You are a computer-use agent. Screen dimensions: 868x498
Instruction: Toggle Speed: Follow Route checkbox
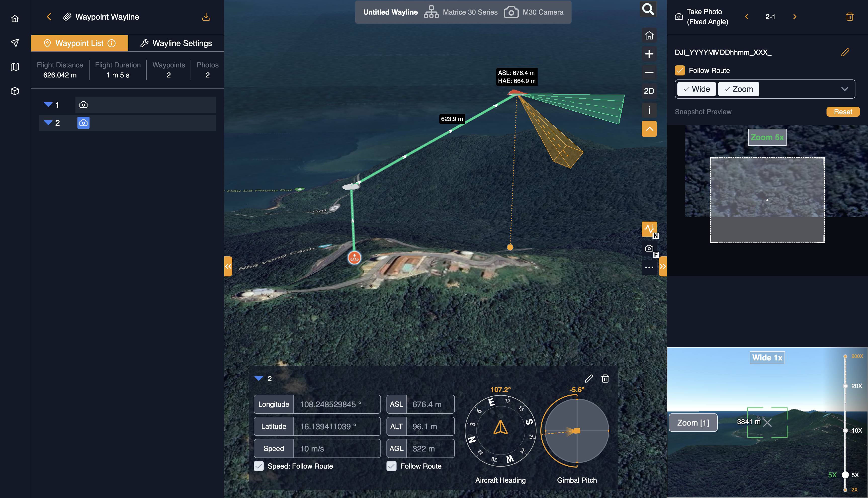pyautogui.click(x=259, y=466)
